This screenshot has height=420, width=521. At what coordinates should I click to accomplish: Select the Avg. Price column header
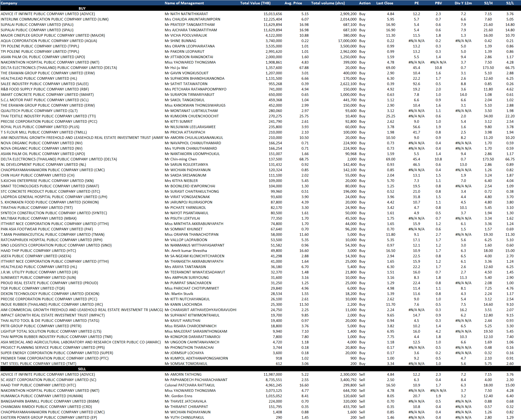click(x=293, y=3)
